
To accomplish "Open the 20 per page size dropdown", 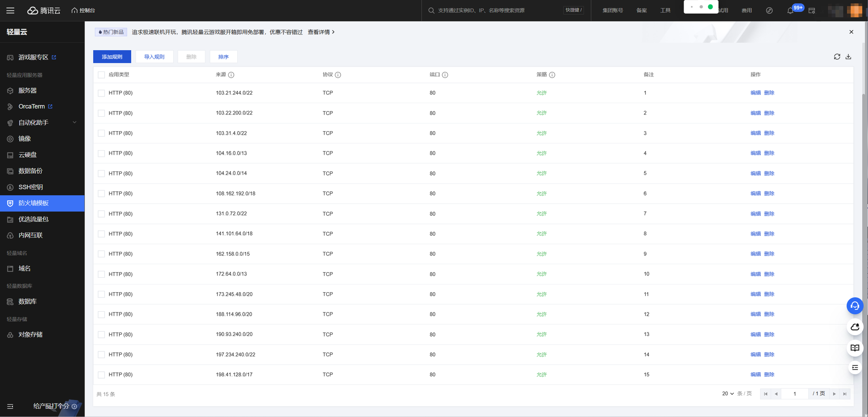I will [x=727, y=394].
